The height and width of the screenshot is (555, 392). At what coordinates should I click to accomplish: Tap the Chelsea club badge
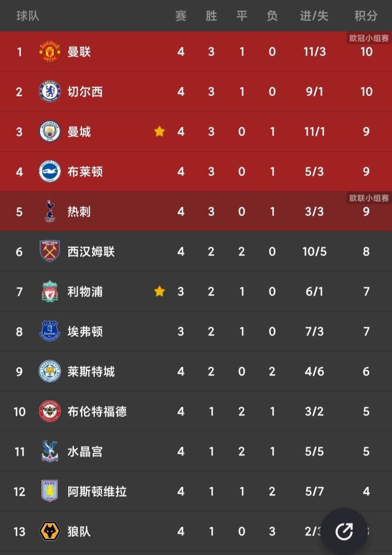(x=49, y=92)
